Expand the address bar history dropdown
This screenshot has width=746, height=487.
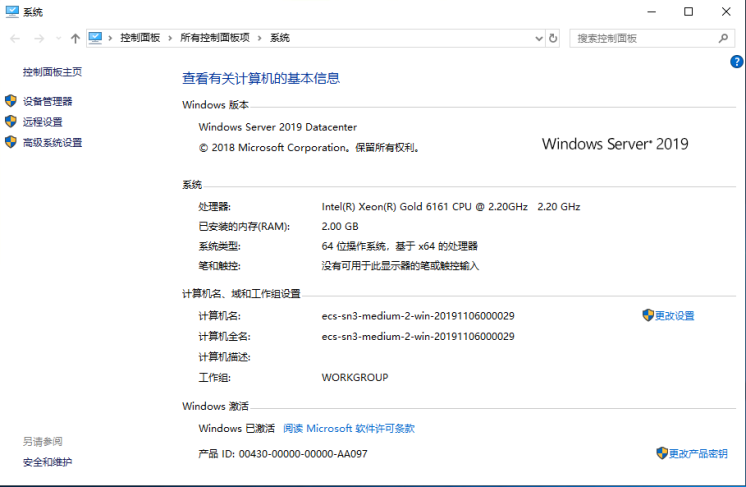point(539,39)
